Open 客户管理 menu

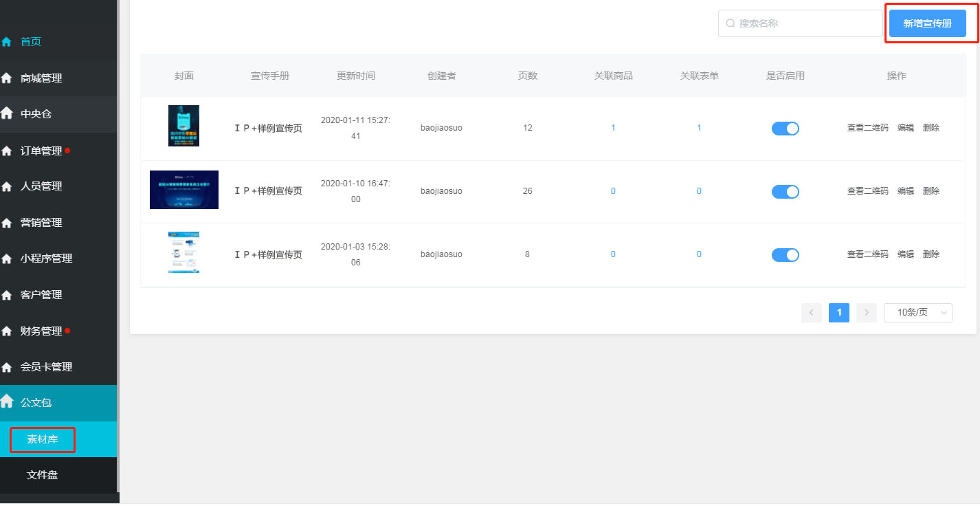[58, 295]
